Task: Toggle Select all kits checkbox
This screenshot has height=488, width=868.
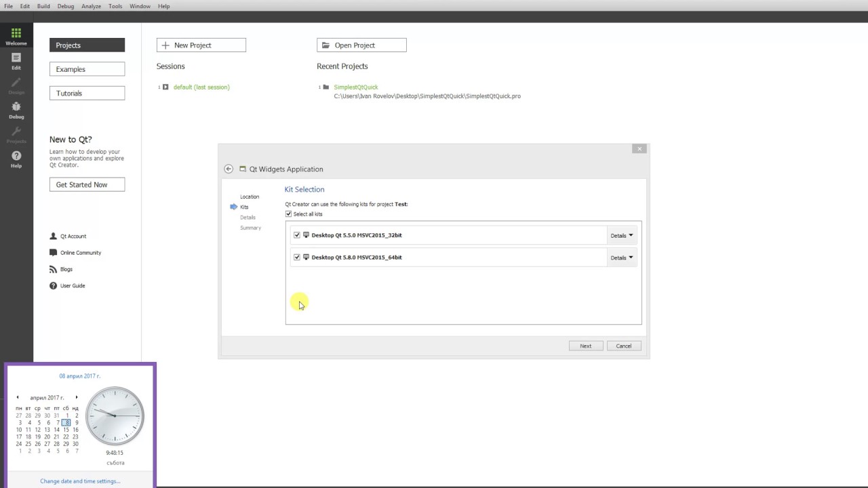Action: click(x=288, y=214)
